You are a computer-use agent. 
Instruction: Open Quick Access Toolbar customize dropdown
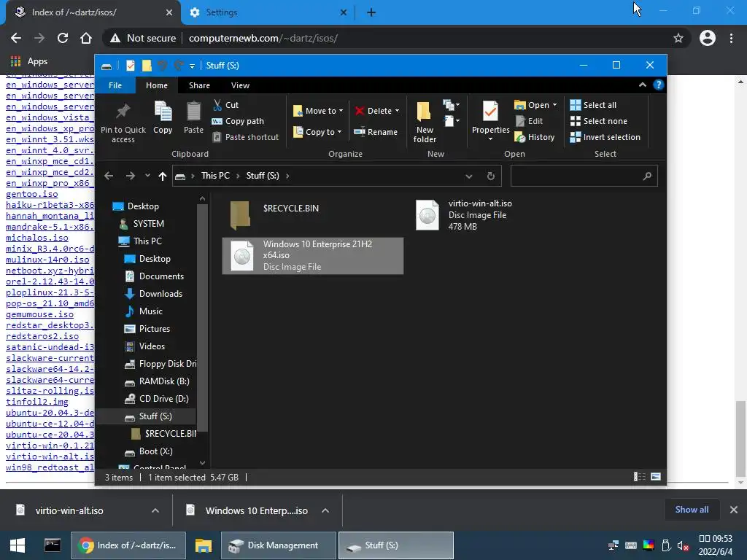[x=192, y=66]
